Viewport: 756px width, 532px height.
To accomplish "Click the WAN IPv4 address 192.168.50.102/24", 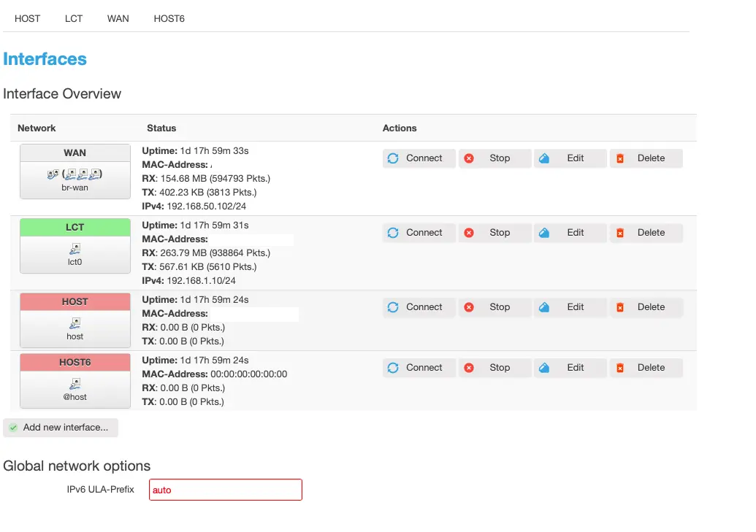I will click(207, 207).
